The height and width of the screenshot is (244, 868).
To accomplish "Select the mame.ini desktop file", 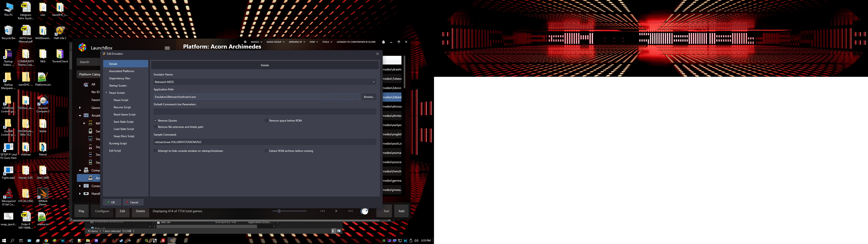I will tap(43, 218).
